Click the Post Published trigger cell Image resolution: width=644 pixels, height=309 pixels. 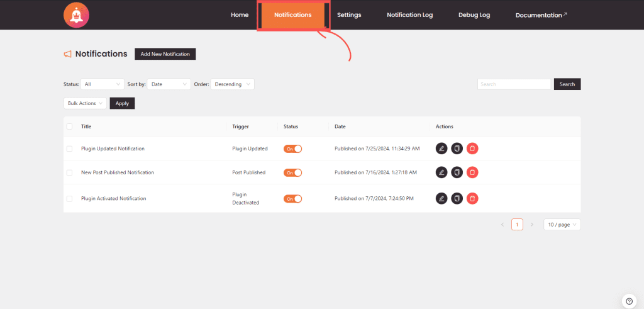249,172
